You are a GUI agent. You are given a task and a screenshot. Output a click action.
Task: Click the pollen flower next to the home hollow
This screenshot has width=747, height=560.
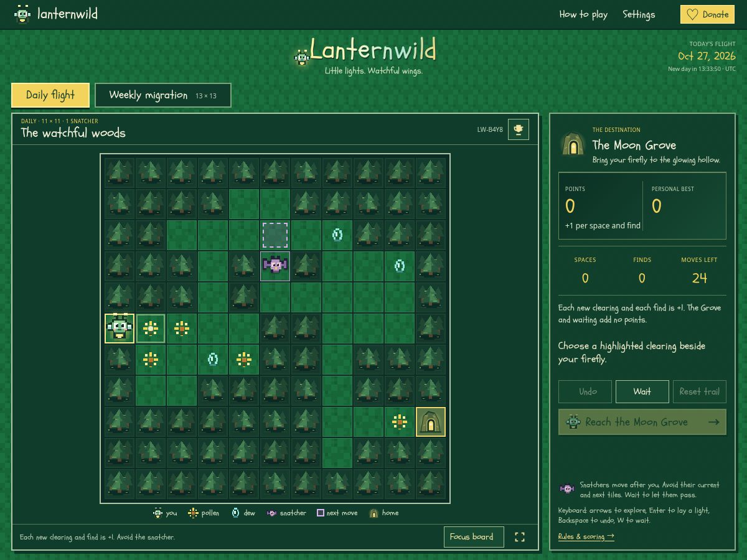(400, 422)
